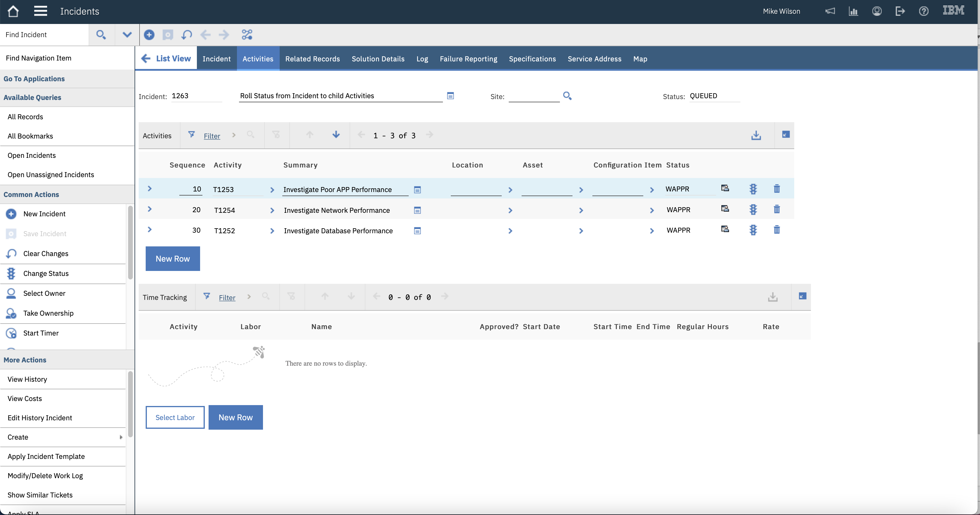
Task: Open the Site field lookup magnifier
Action: pos(567,96)
